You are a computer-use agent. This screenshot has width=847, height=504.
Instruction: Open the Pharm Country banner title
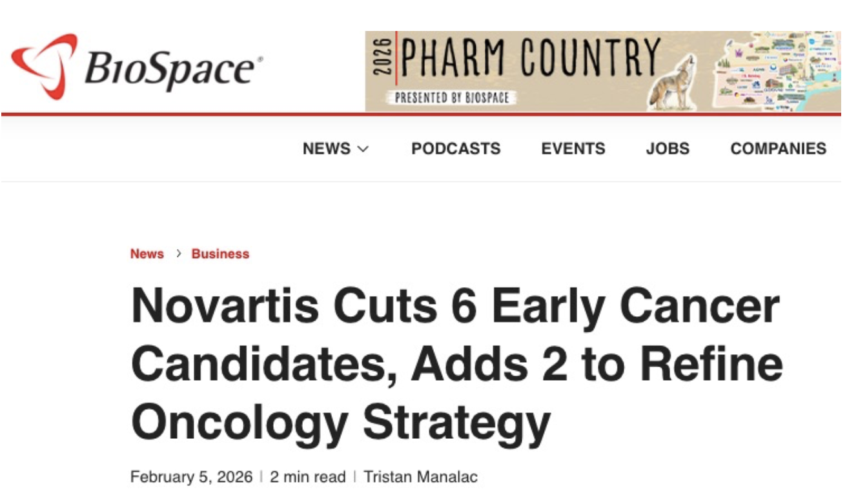(x=531, y=59)
